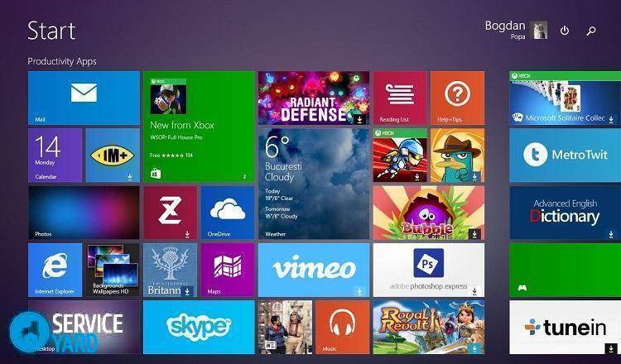Open the Help+Tips tile
Viewport: 621px width, 364px height.
pyautogui.click(x=457, y=98)
